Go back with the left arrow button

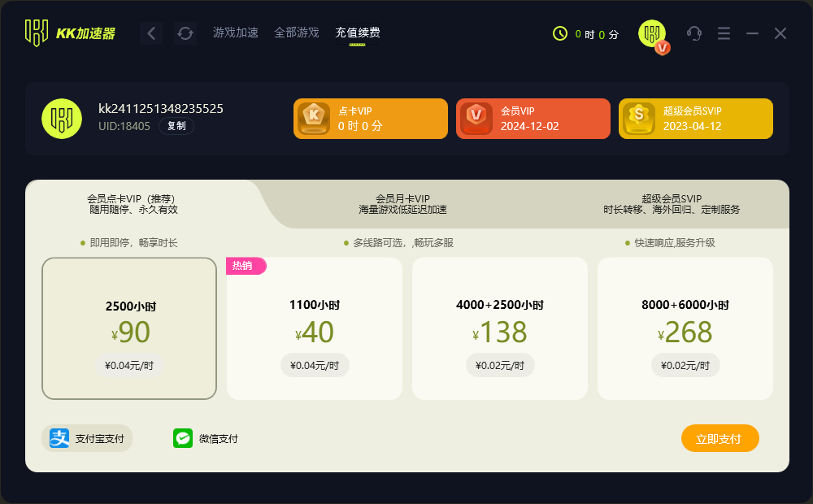click(151, 33)
